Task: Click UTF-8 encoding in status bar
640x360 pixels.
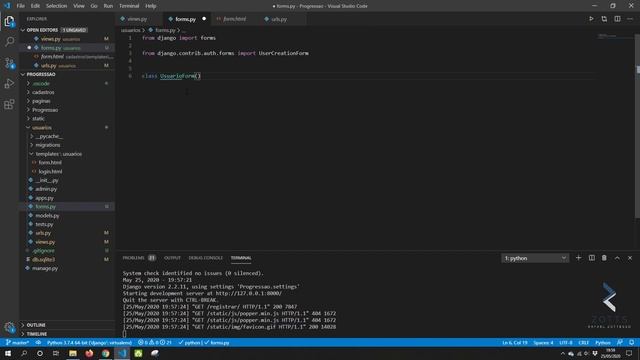Action: [x=565, y=342]
